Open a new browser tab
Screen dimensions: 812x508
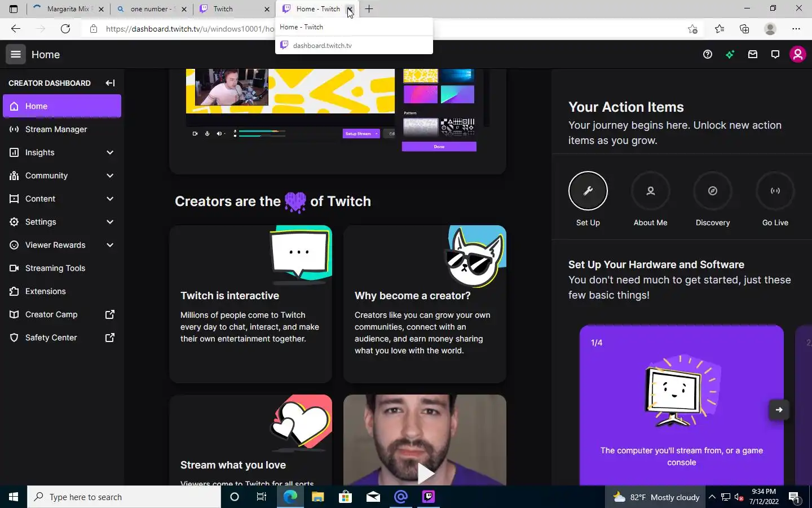369,9
